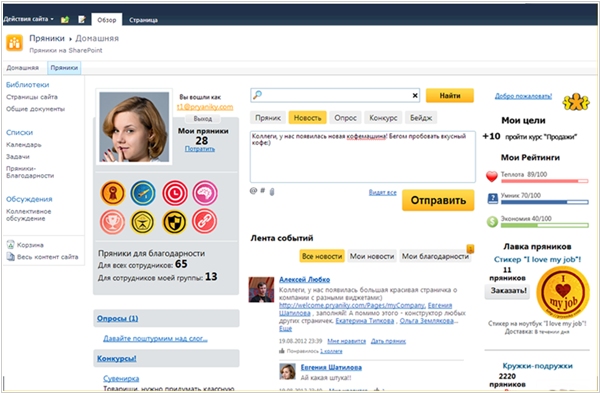This screenshot has height=393, width=600.
Task: Click the paperclip attachment icon
Action: 272,191
